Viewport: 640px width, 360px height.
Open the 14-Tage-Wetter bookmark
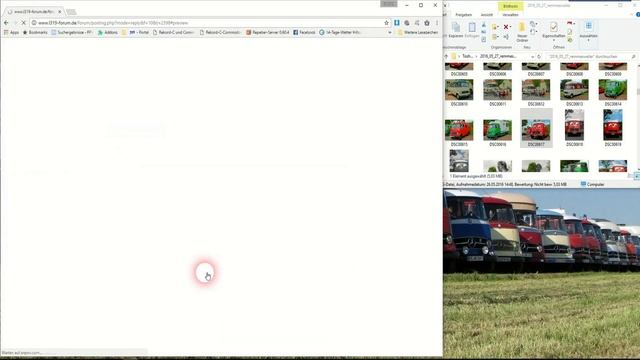tap(340, 32)
